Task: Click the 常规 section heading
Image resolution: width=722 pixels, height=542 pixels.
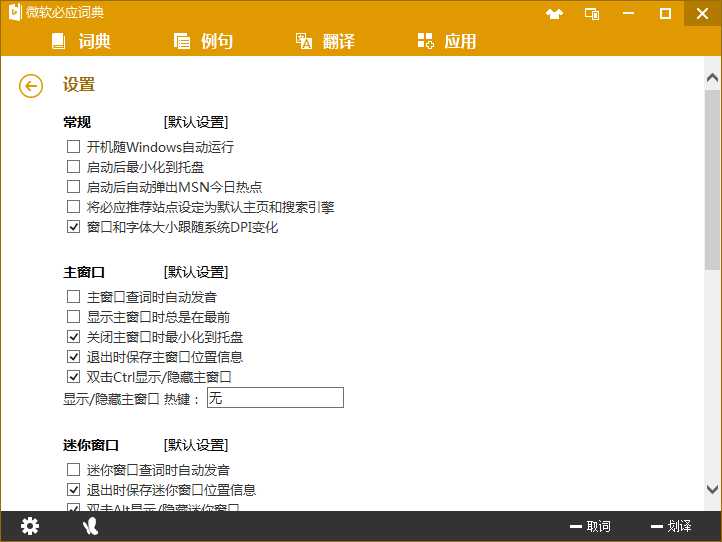Action: pyautogui.click(x=77, y=122)
